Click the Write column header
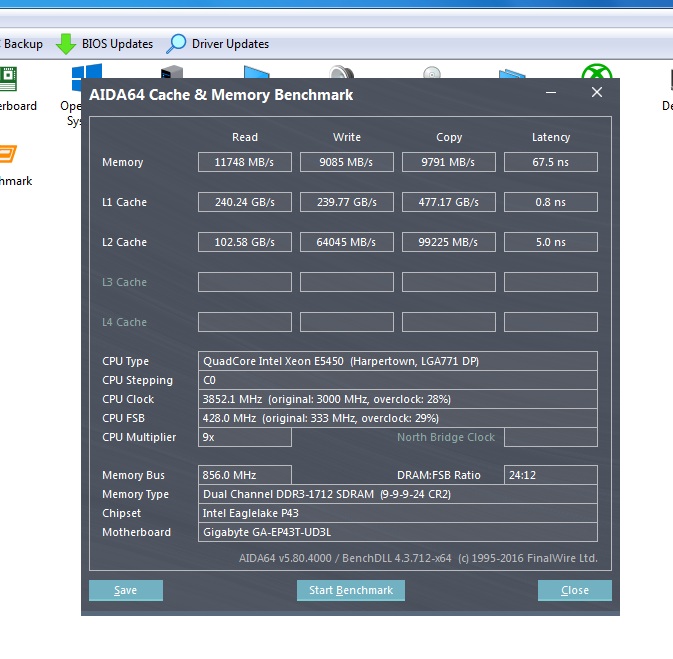 347,137
